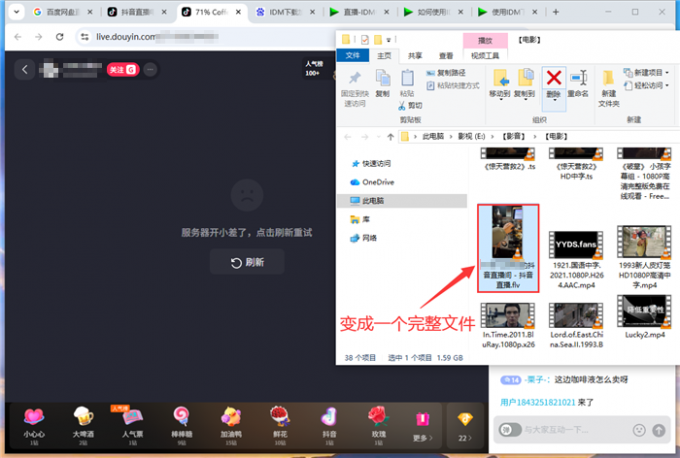Click 【影音】 in the breadcrumb path
This screenshot has width=680, height=458.
pyautogui.click(x=514, y=137)
